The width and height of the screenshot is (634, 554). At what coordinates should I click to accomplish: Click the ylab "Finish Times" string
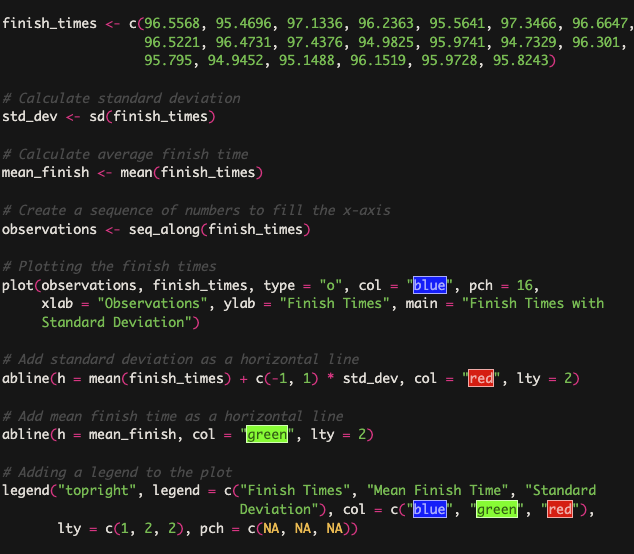(x=334, y=303)
